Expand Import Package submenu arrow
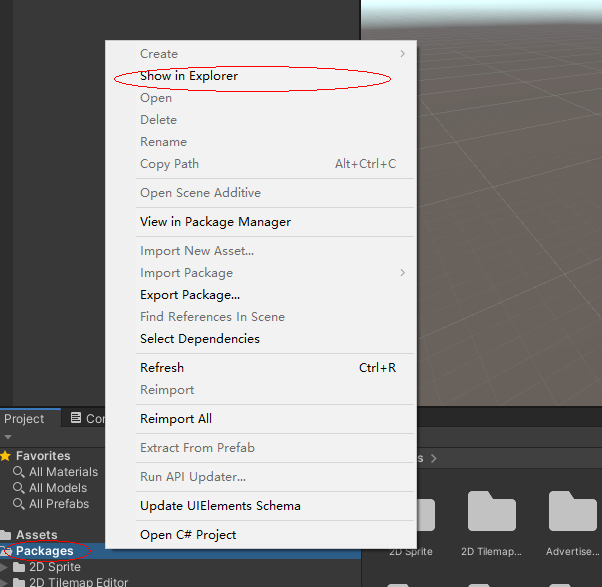 click(402, 273)
